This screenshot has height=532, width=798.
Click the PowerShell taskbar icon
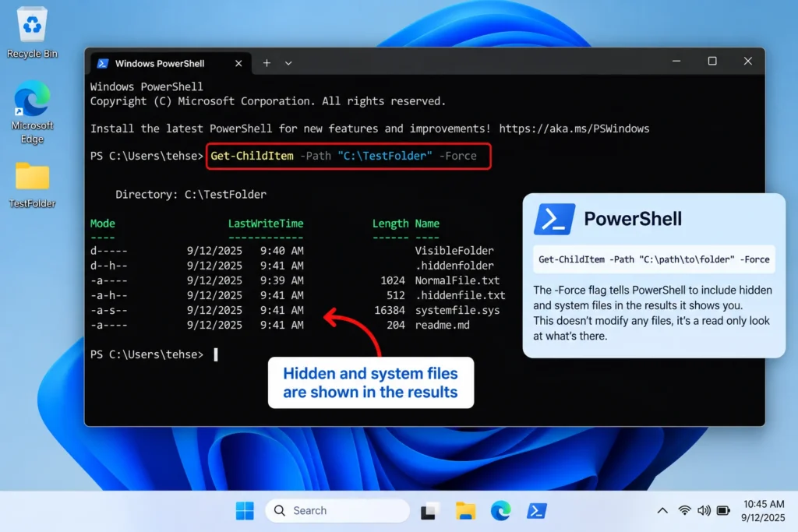(x=536, y=511)
